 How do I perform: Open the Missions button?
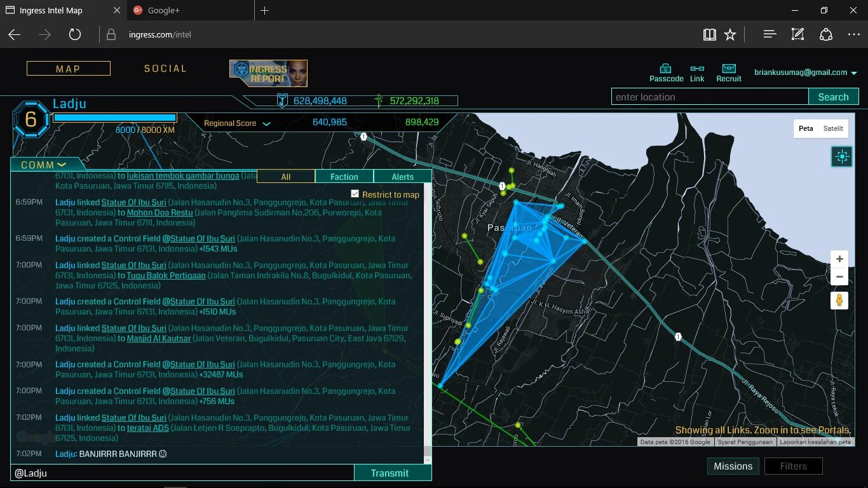point(733,466)
